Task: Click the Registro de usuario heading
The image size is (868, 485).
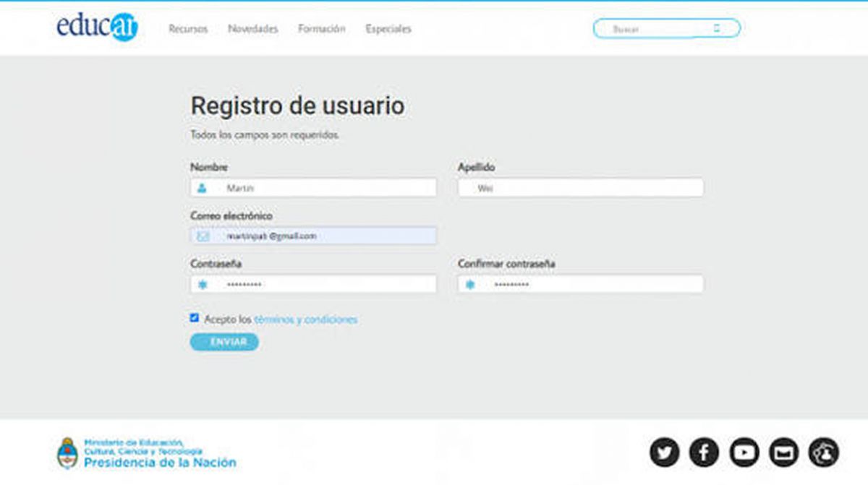Action: (297, 106)
